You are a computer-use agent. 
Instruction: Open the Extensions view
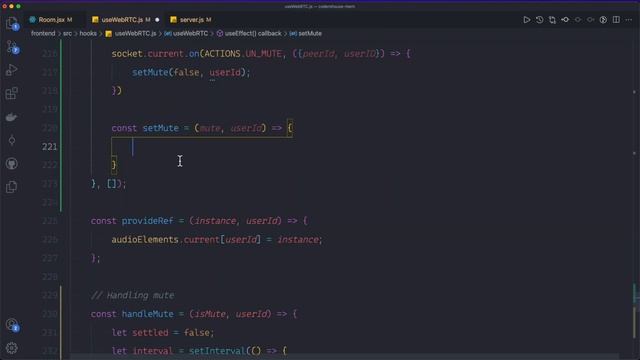pyautogui.click(x=12, y=93)
